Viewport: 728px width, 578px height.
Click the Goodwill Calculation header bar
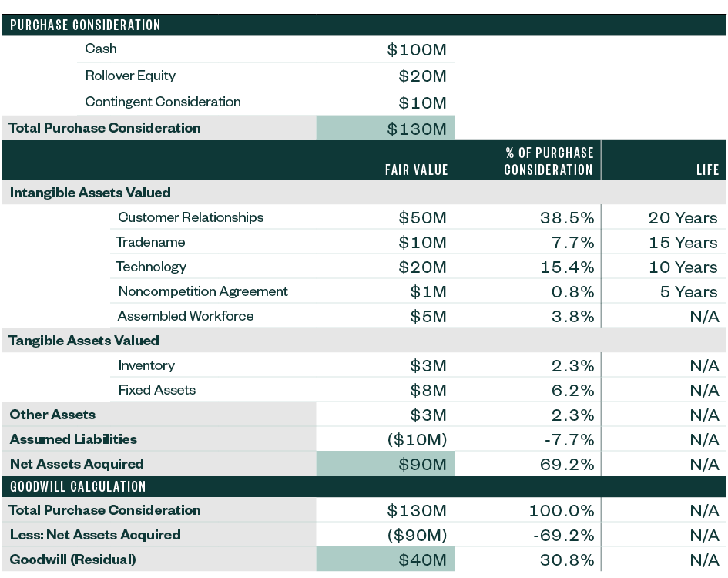[73, 486]
